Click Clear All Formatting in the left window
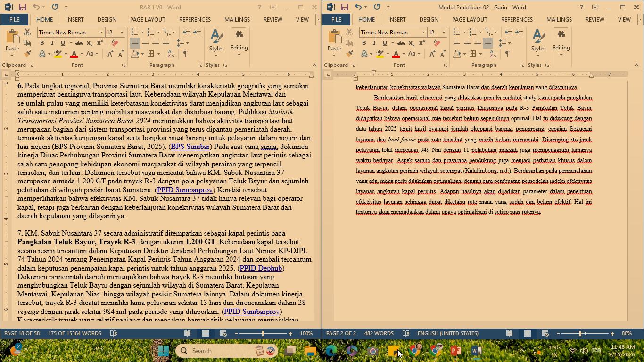The image size is (644, 362). click(115, 43)
